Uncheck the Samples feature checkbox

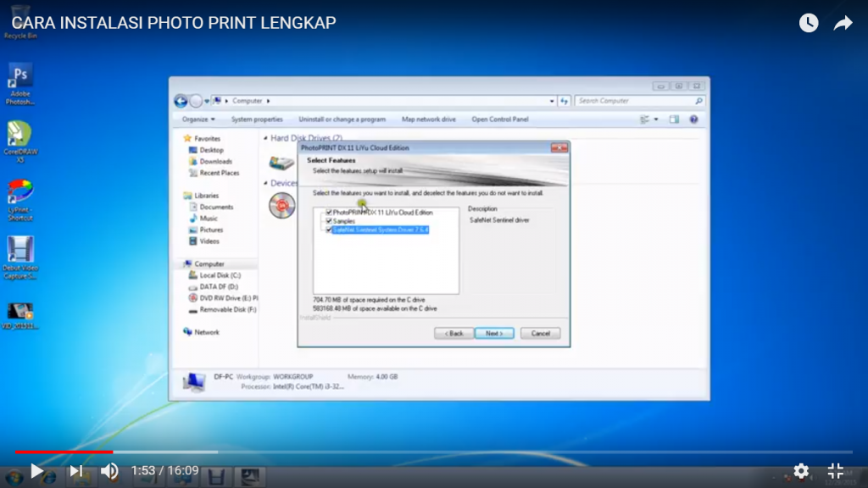click(329, 221)
